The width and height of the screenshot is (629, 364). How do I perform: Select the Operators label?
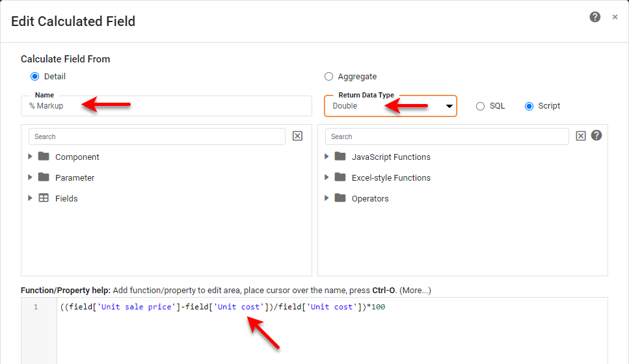coord(370,199)
